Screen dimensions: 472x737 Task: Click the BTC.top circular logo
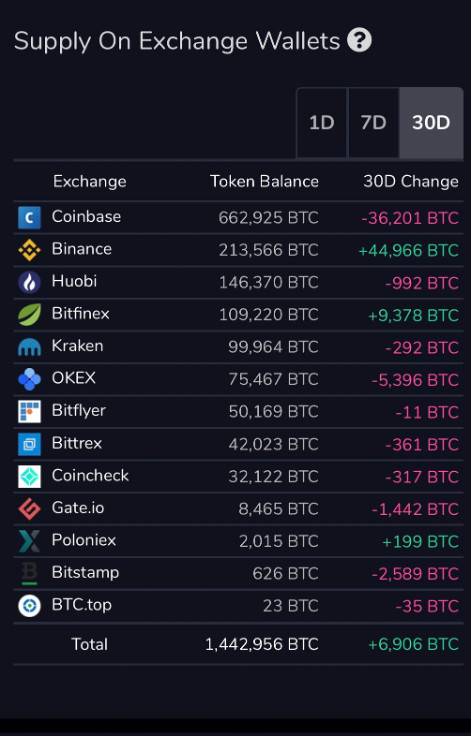coord(29,606)
